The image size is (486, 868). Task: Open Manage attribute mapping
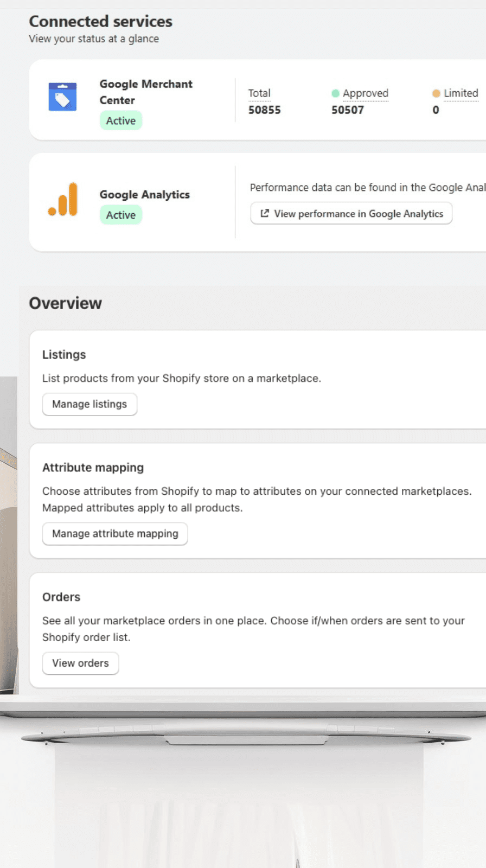click(x=115, y=534)
